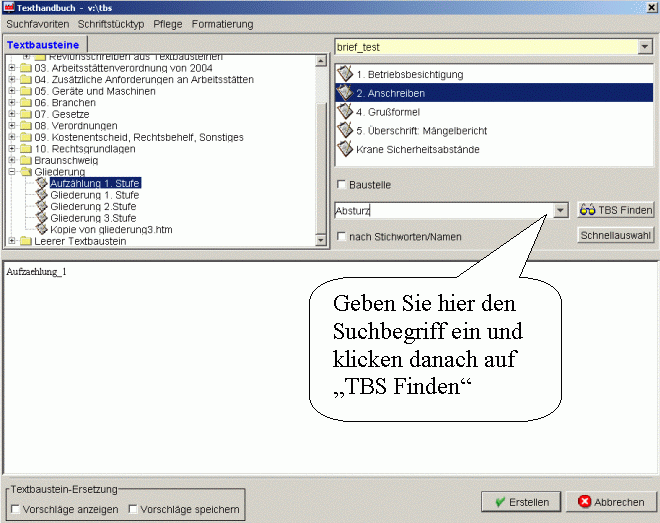Check Vorschläge anzeigen option
This screenshot has height=523, width=660.
[x=16, y=509]
